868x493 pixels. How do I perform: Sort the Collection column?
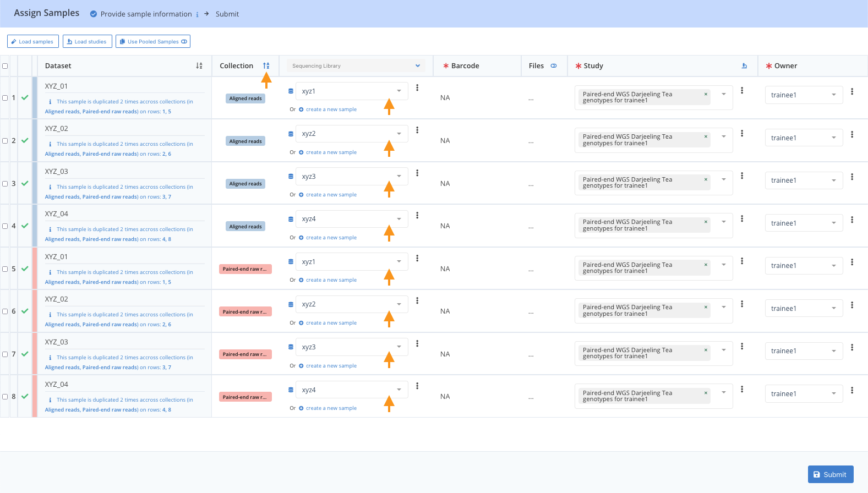click(266, 66)
